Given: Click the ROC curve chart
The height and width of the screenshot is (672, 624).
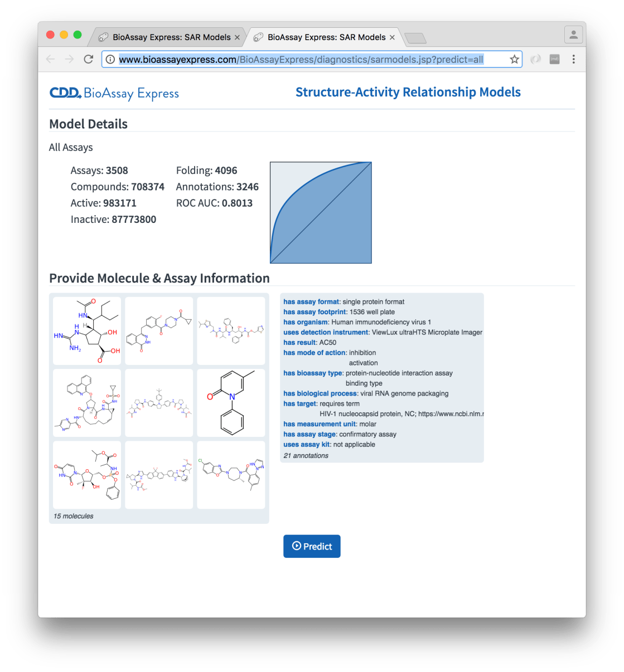Looking at the screenshot, I should [x=321, y=212].
